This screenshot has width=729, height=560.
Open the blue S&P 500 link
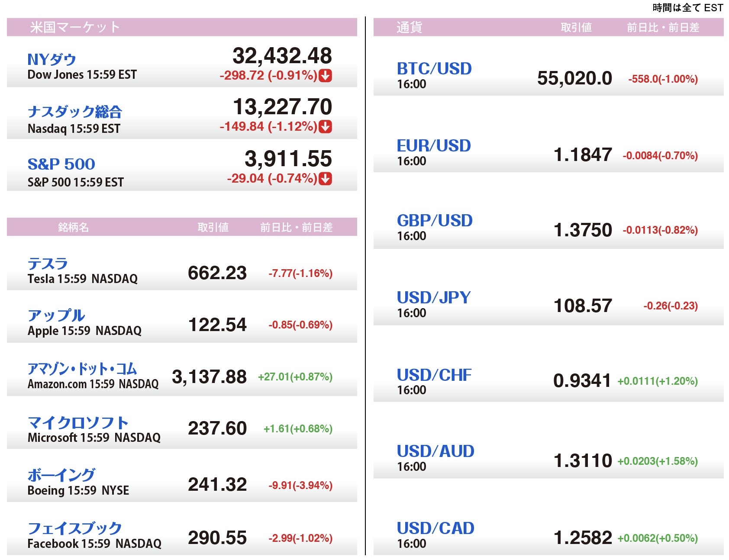click(61, 164)
